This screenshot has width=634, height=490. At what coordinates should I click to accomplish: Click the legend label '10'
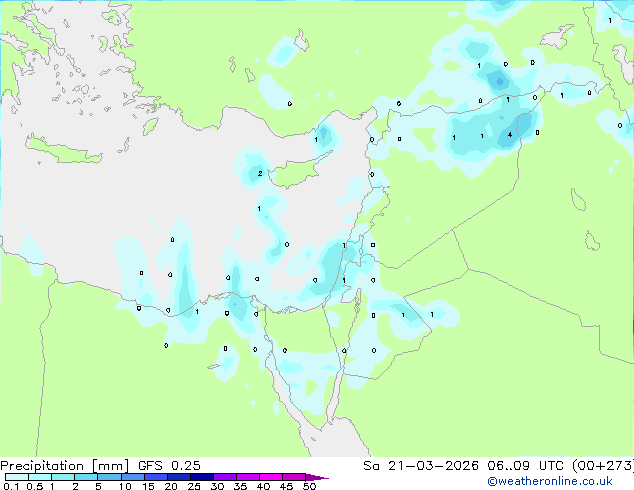pos(125,486)
